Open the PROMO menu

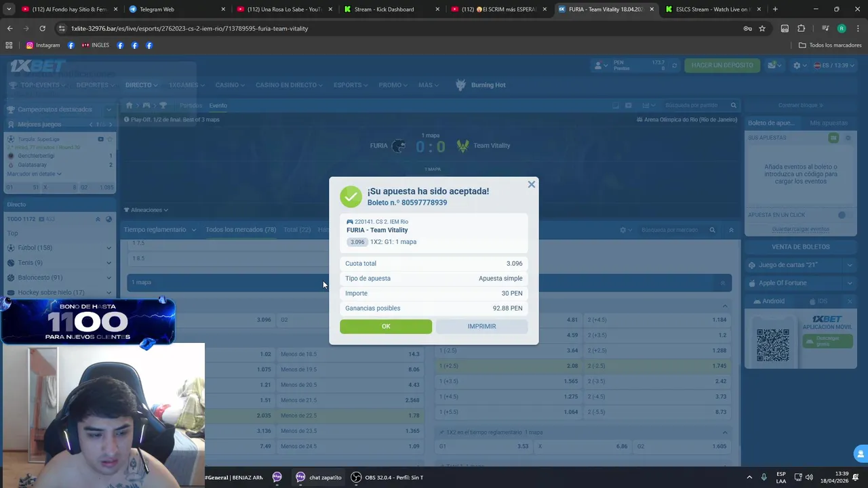[x=393, y=85]
